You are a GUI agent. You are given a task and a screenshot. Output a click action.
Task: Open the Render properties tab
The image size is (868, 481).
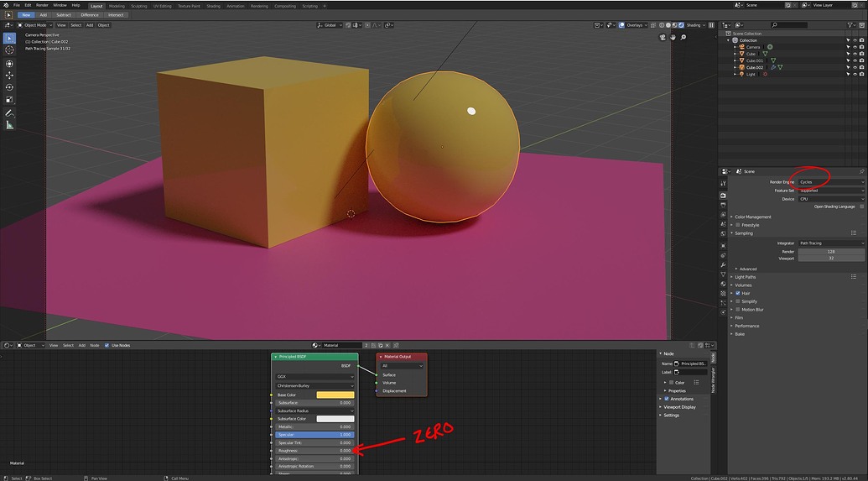coord(723,196)
